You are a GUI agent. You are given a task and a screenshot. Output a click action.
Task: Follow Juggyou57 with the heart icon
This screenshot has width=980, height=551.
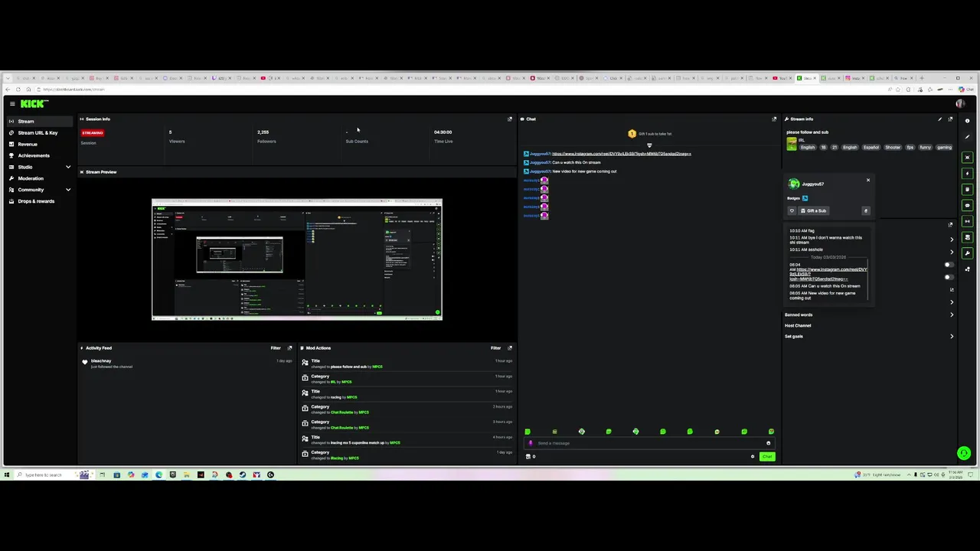click(x=792, y=210)
